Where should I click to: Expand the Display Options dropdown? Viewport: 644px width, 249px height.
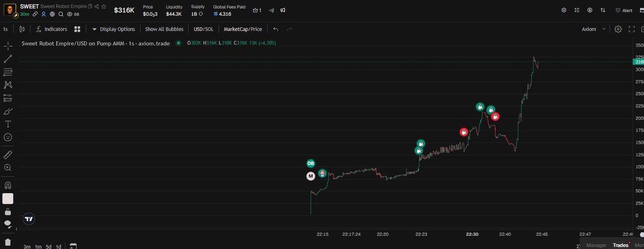pos(113,29)
